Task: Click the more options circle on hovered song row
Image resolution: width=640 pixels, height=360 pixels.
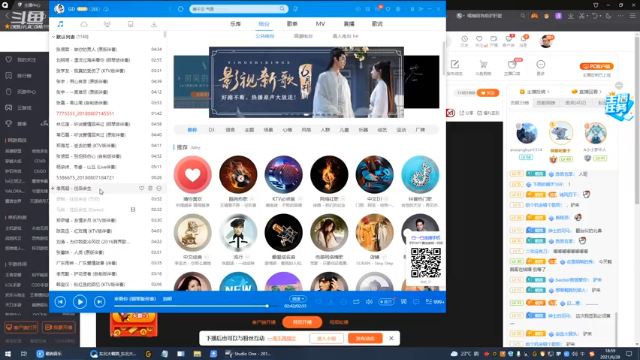Action: [159, 188]
